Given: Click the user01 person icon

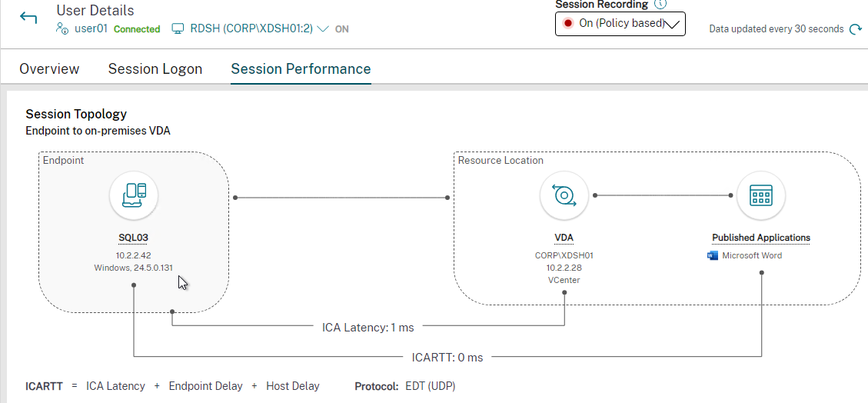Looking at the screenshot, I should pyautogui.click(x=62, y=28).
